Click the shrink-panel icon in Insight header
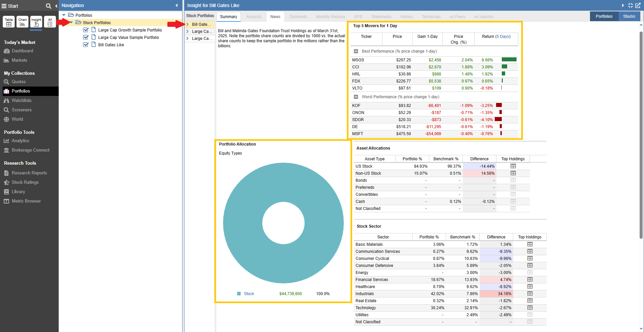This screenshot has height=332, width=644. (631, 5)
